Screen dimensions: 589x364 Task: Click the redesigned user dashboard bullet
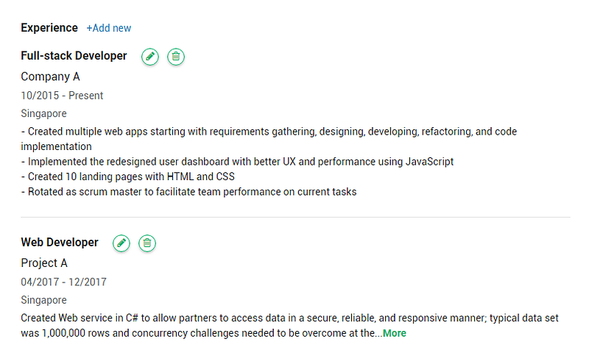coord(237,162)
